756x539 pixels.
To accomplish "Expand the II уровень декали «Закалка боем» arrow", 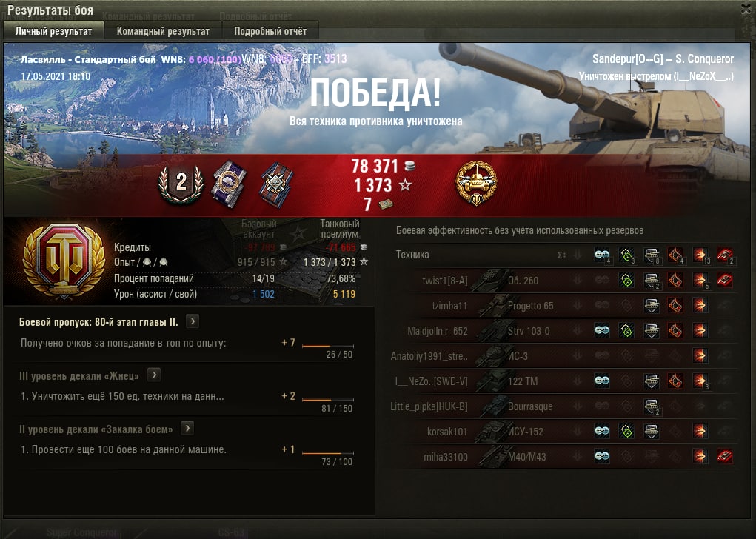I will (x=187, y=428).
